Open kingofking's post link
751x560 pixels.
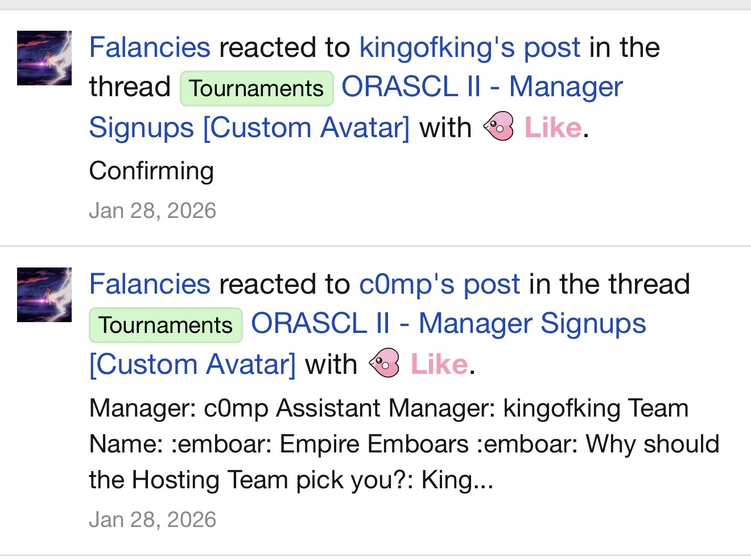(x=470, y=47)
